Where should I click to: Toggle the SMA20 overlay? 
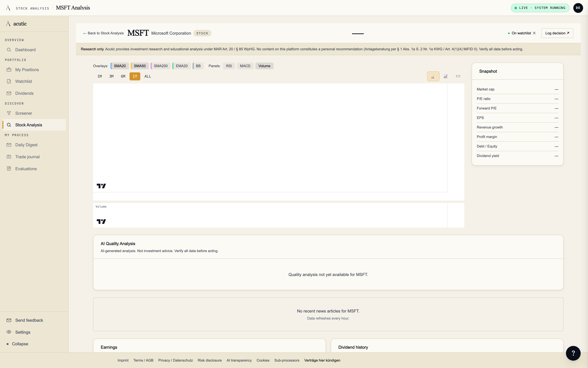[120, 66]
